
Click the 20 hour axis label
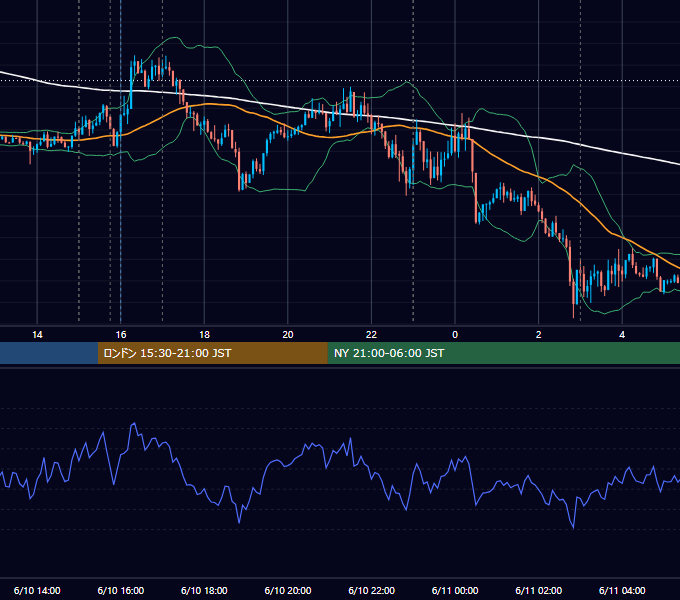pos(288,335)
